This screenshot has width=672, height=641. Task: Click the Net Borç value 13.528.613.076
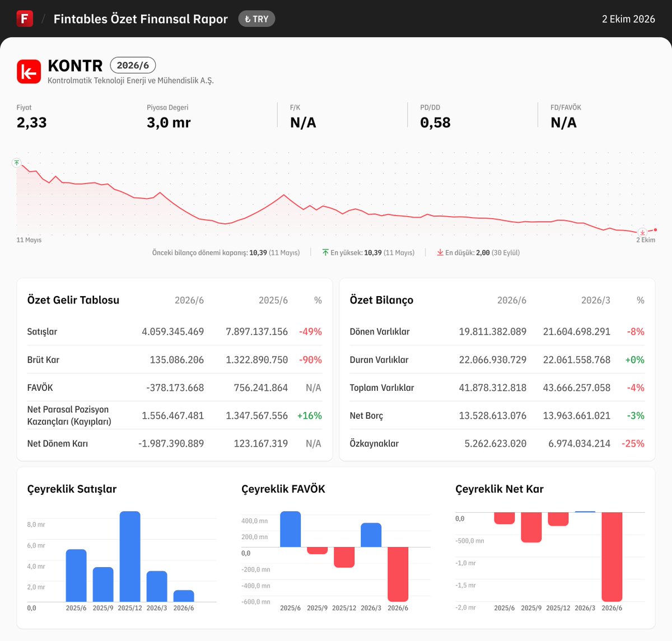click(493, 415)
